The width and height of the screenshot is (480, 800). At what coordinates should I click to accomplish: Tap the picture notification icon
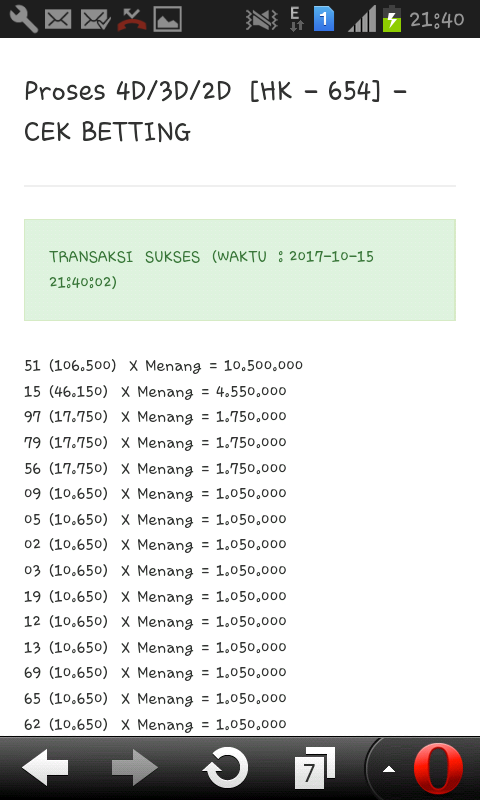coord(167,19)
